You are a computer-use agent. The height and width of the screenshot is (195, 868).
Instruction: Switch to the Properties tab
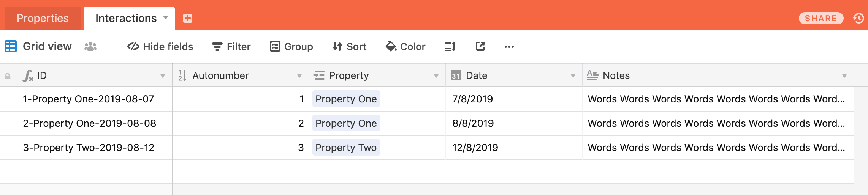click(x=43, y=18)
